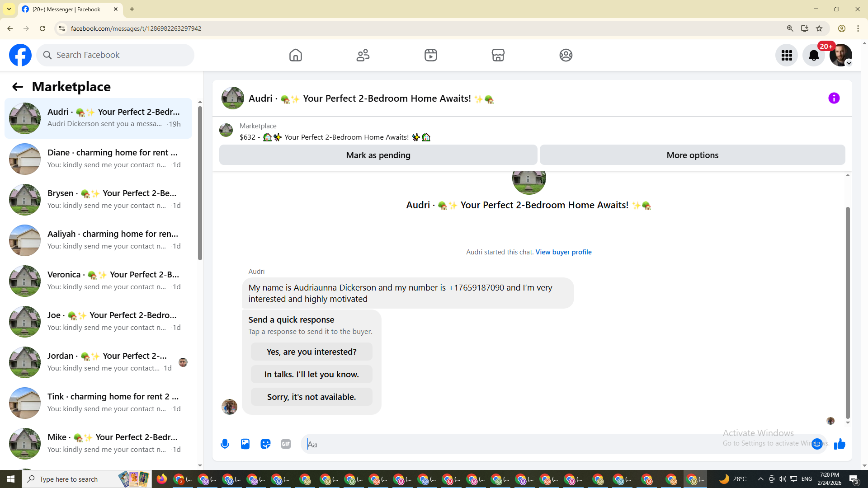The width and height of the screenshot is (868, 488).
Task: Send quick response 'Sorry, it's not available.'
Action: 311,397
